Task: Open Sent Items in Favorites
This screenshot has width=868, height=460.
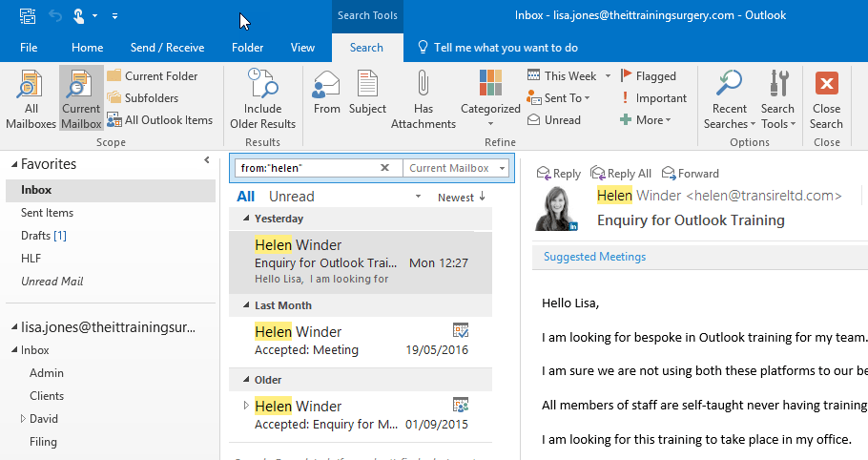Action: pos(47,213)
